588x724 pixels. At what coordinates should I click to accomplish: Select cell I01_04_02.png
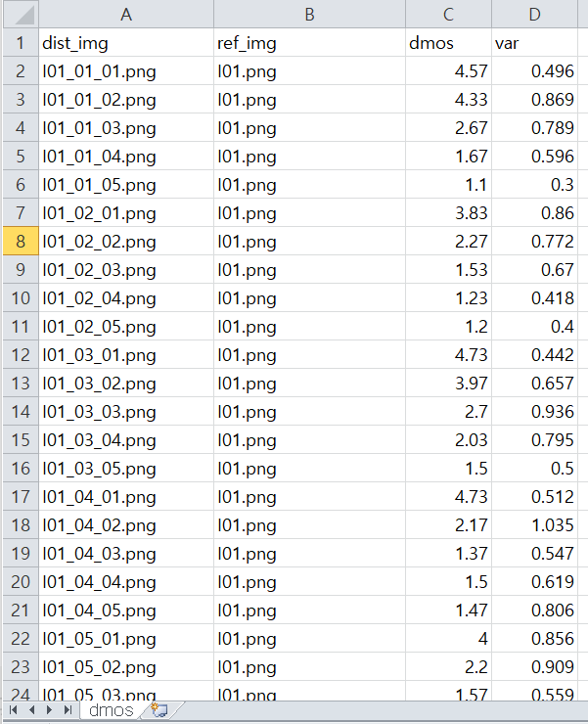(x=126, y=525)
